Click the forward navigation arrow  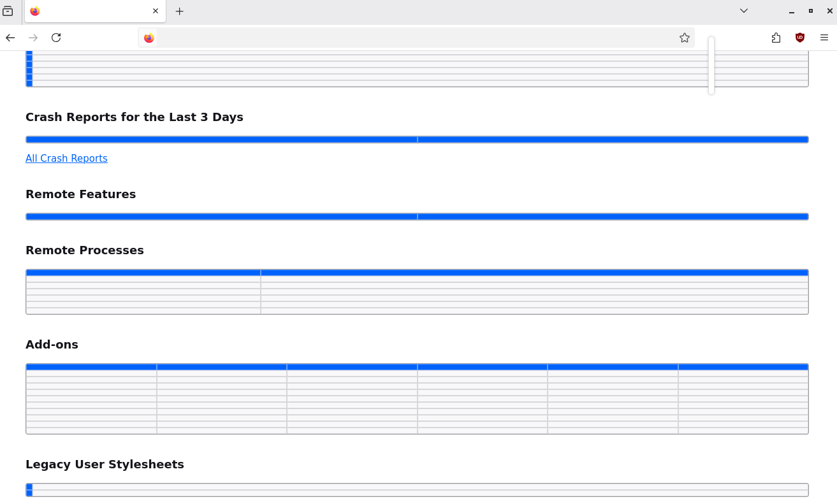coord(33,38)
